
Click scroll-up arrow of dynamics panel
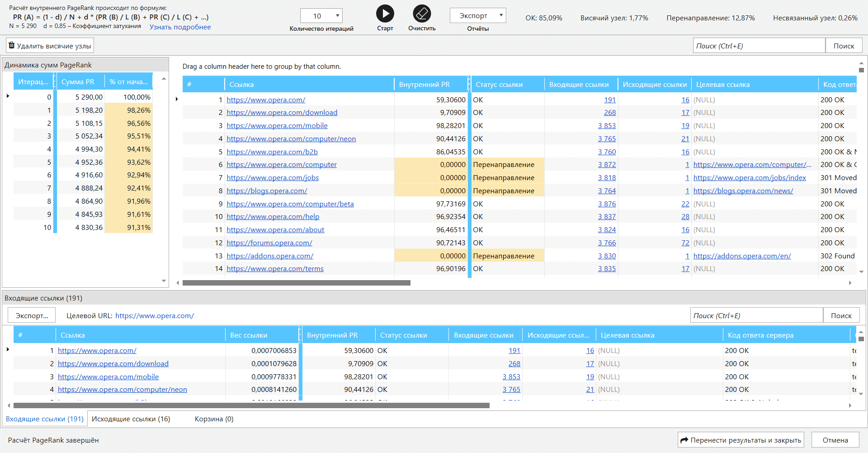[x=164, y=79]
